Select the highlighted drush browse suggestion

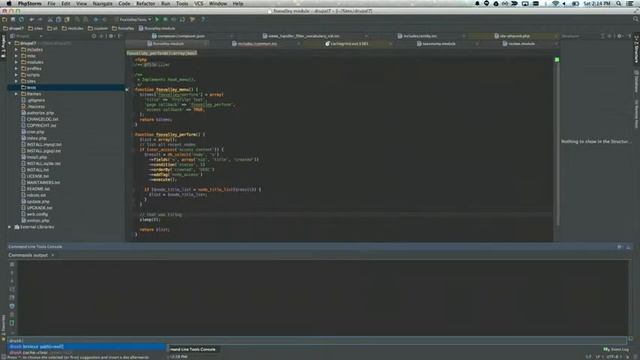(x=87, y=347)
